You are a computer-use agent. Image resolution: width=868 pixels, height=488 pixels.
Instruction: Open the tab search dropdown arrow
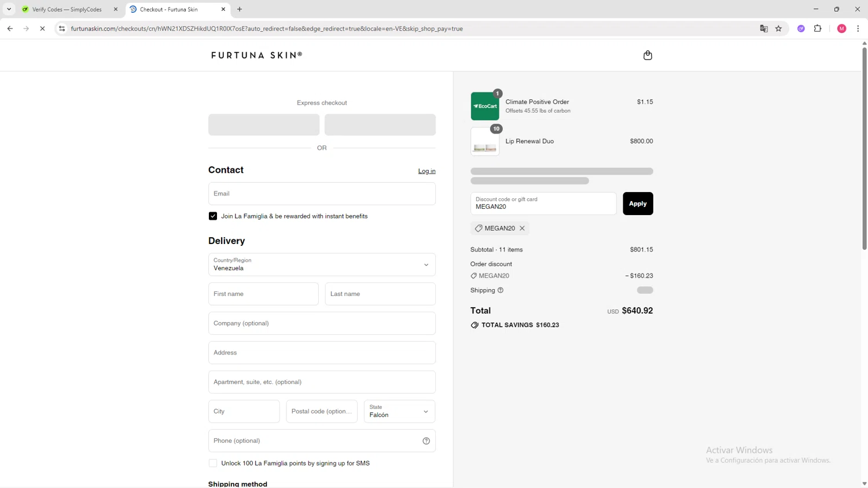pos(9,9)
